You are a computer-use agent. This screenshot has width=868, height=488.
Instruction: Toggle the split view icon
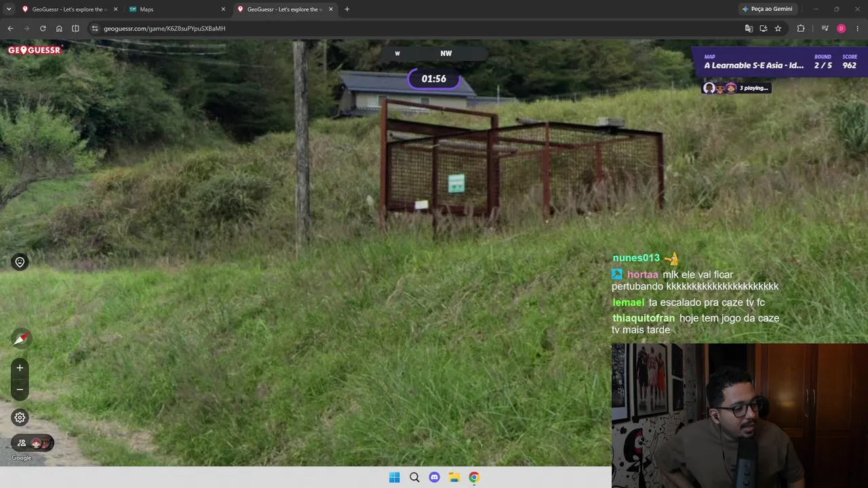click(x=75, y=28)
